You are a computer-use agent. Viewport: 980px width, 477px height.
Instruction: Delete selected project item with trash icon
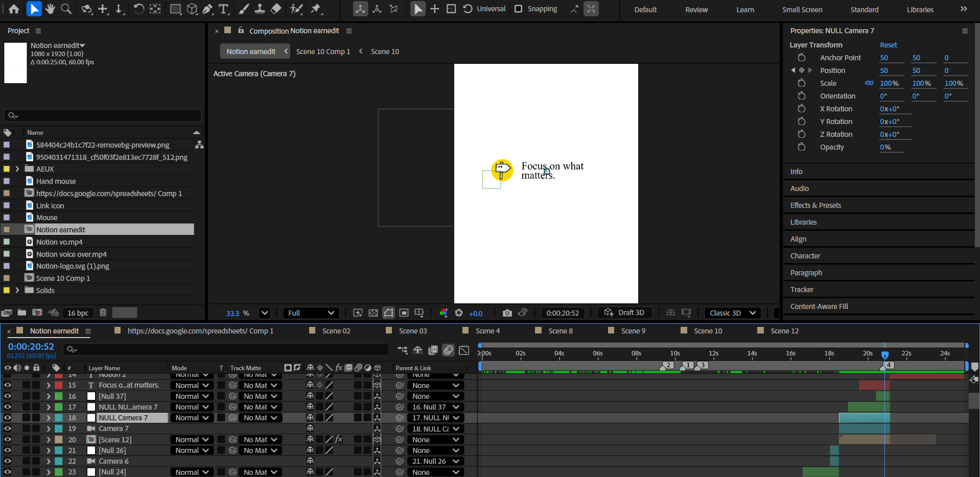[x=103, y=313]
